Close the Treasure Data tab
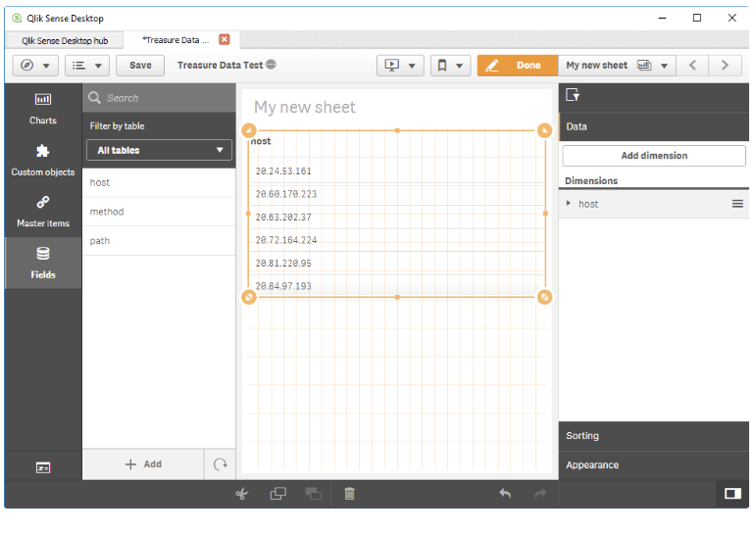The width and height of the screenshot is (756, 534). 224,40
